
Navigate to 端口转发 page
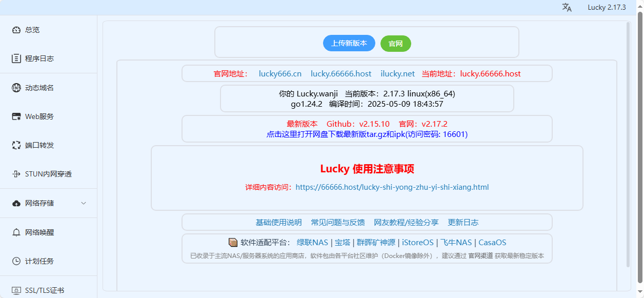coord(48,145)
